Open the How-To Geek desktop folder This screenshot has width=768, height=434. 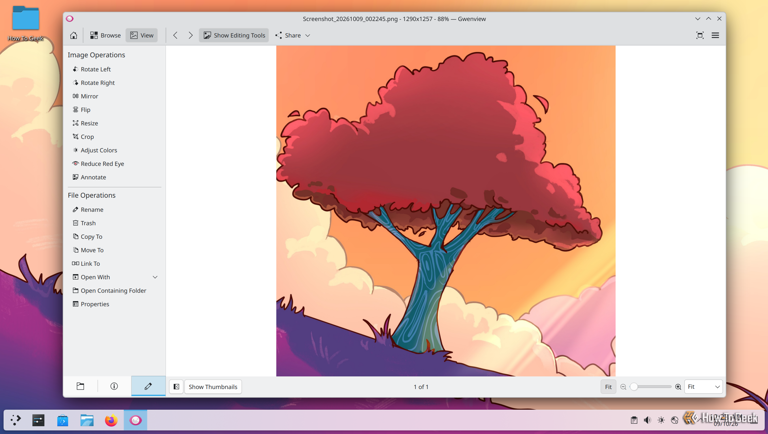[25, 23]
